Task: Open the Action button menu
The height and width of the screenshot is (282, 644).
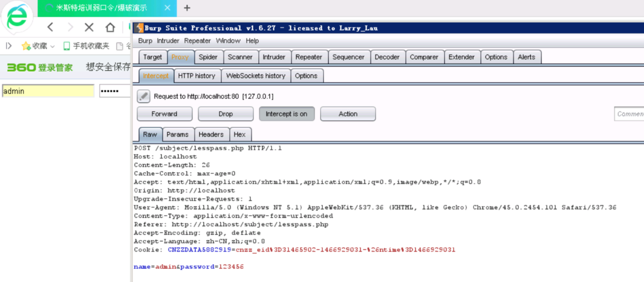Action: click(348, 114)
